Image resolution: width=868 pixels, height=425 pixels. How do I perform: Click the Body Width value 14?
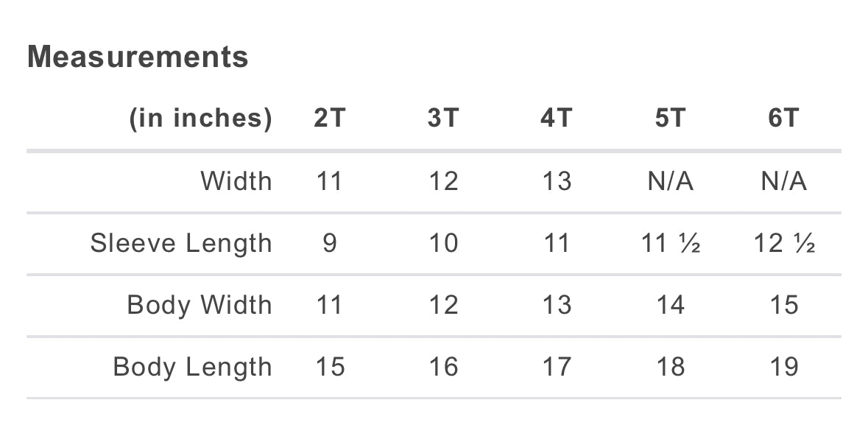click(671, 305)
